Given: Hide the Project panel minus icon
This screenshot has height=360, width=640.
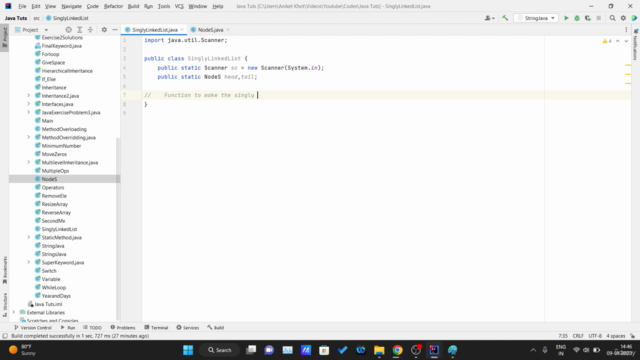Looking at the screenshot, I should (x=115, y=30).
